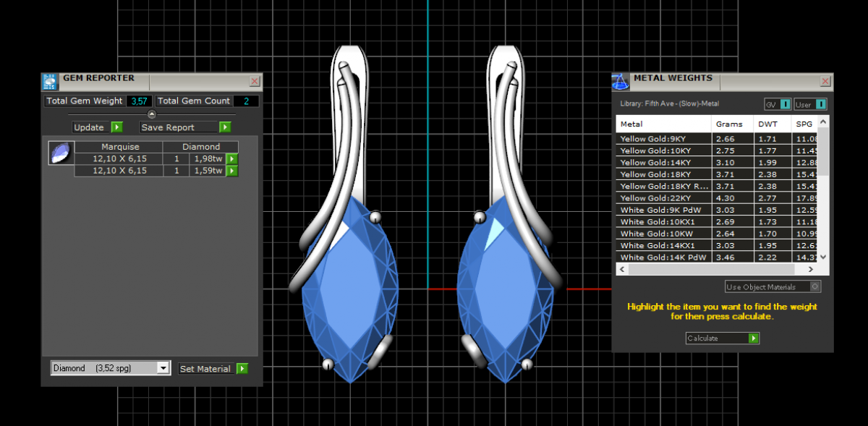Click the SPG column header
868x426 pixels.
tap(805, 124)
